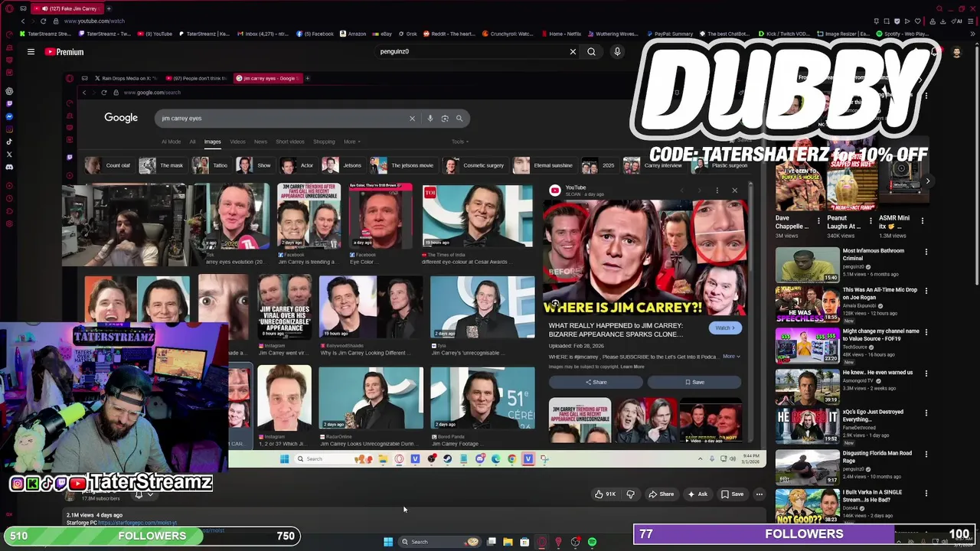Image resolution: width=980 pixels, height=551 pixels.
Task: Open Microsoft Store from the Windows taskbar
Action: pyautogui.click(x=524, y=542)
